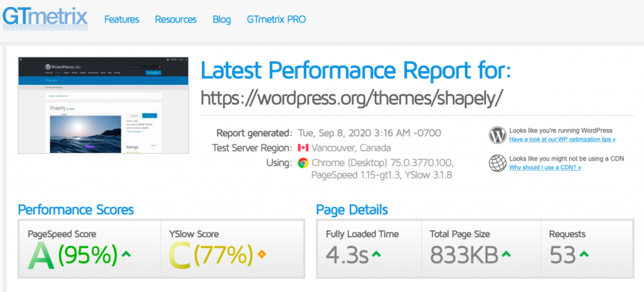Select the 833KB total page size value
Image resolution: width=644 pixels, height=292 pixels.
coord(464,255)
